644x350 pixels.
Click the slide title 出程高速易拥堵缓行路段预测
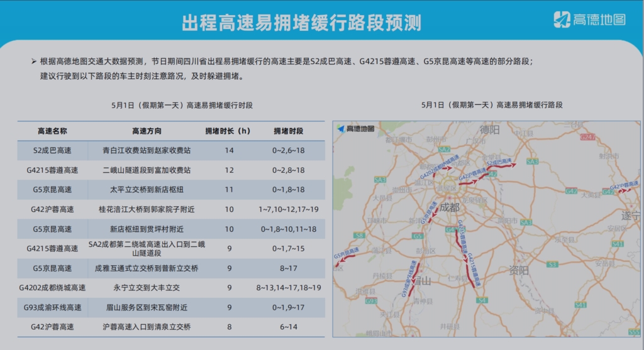tap(301, 23)
